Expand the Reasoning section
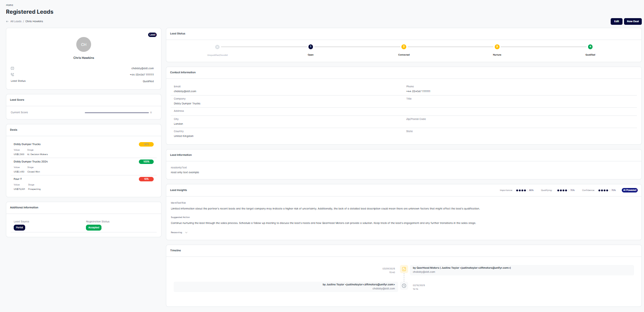The image size is (644, 312). 179,232
